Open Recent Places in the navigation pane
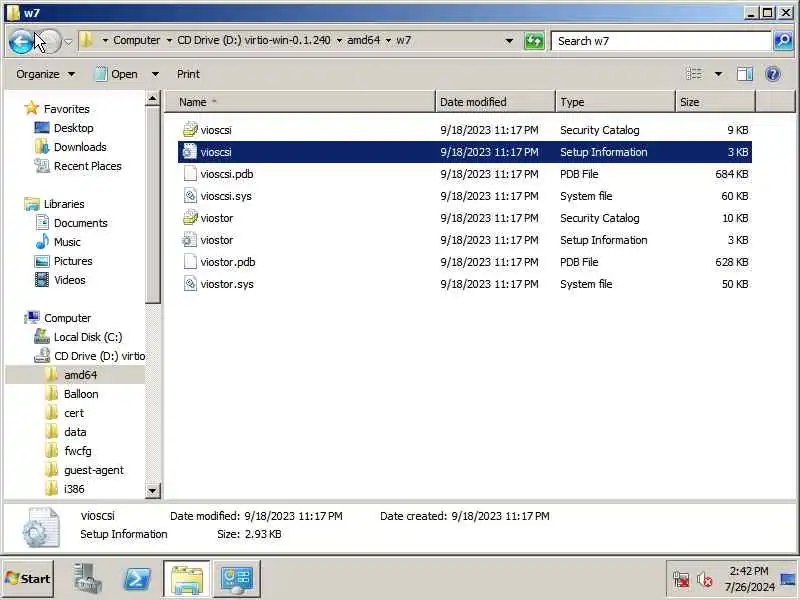 88,166
